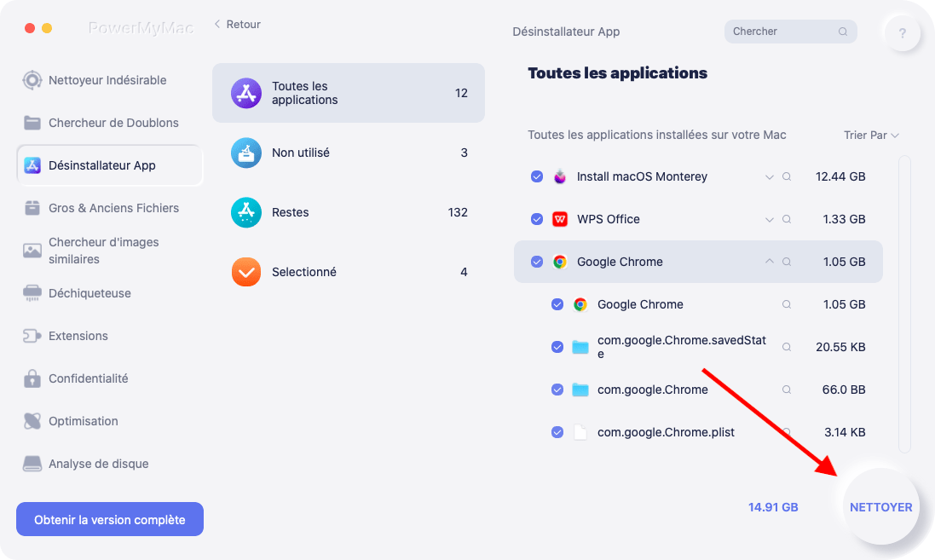Open Confidentialité module

pyautogui.click(x=109, y=378)
